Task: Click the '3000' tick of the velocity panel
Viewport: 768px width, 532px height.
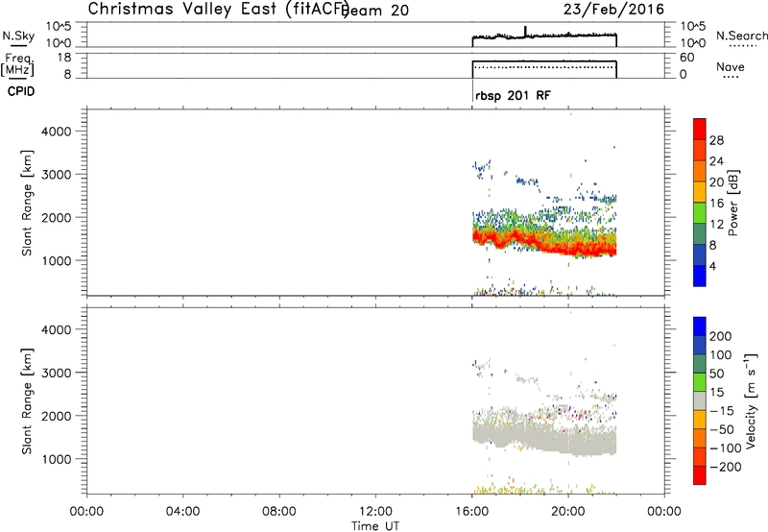Action: pyautogui.click(x=57, y=373)
